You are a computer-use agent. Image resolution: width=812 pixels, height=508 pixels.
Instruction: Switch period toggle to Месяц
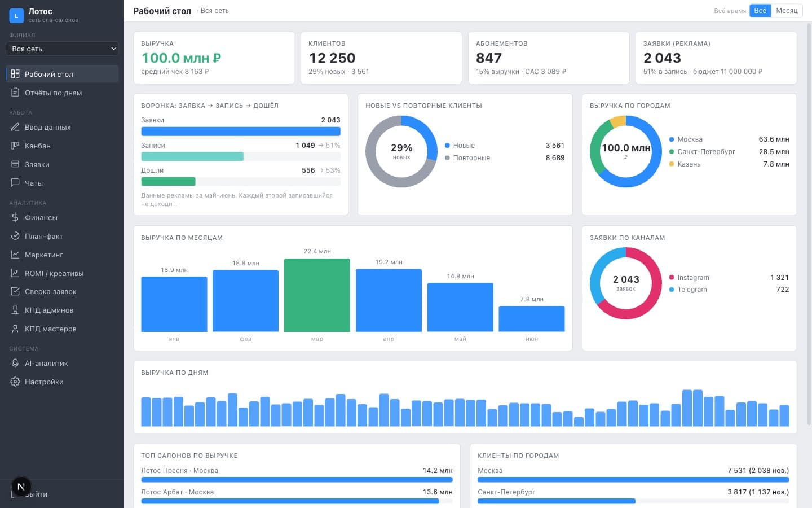pyautogui.click(x=787, y=11)
